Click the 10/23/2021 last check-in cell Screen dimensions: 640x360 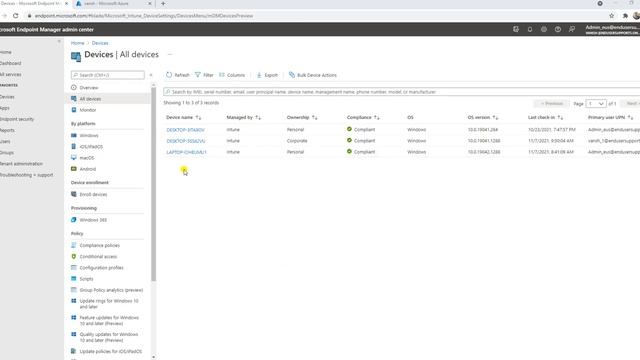tap(551, 130)
